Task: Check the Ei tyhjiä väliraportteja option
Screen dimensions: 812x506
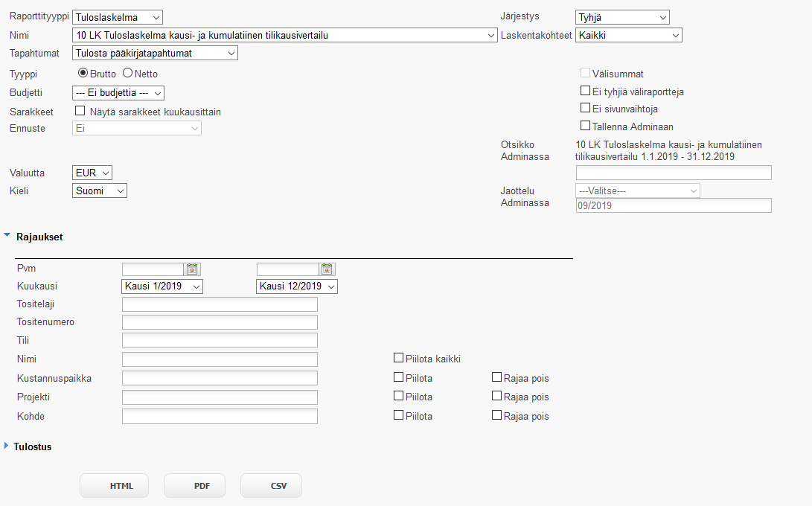Action: coord(585,91)
